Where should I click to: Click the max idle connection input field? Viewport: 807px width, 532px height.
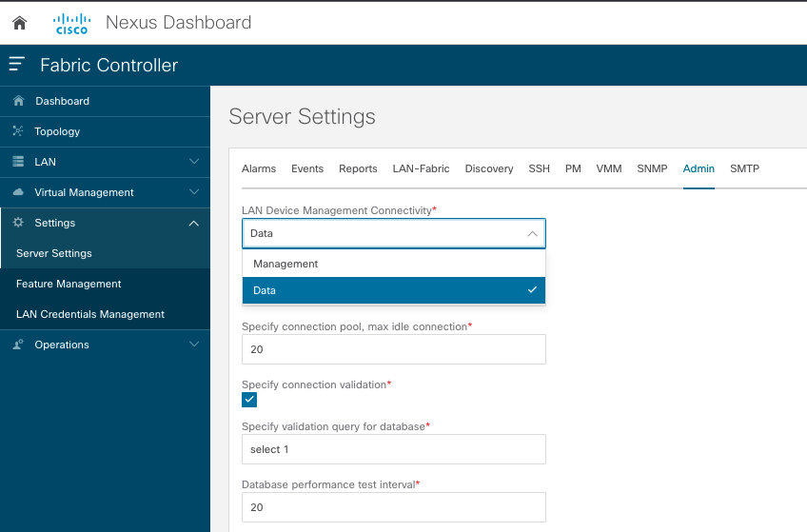coord(394,349)
